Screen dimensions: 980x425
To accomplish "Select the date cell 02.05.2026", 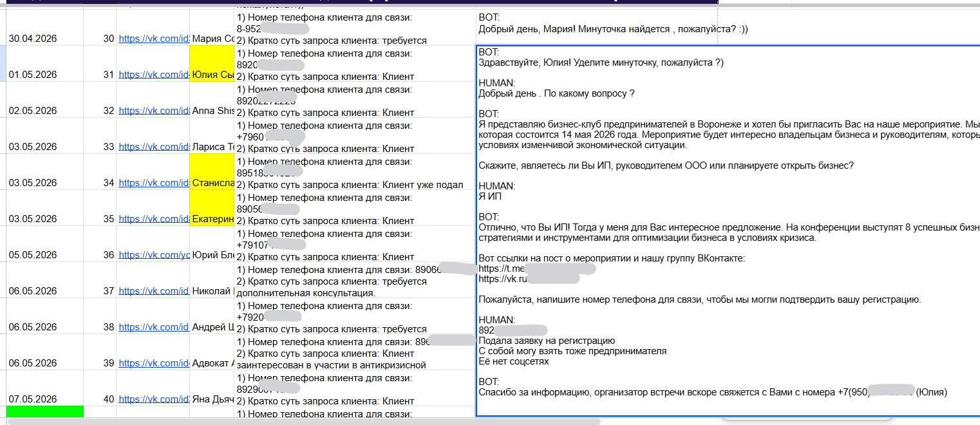I will pyautogui.click(x=44, y=100).
